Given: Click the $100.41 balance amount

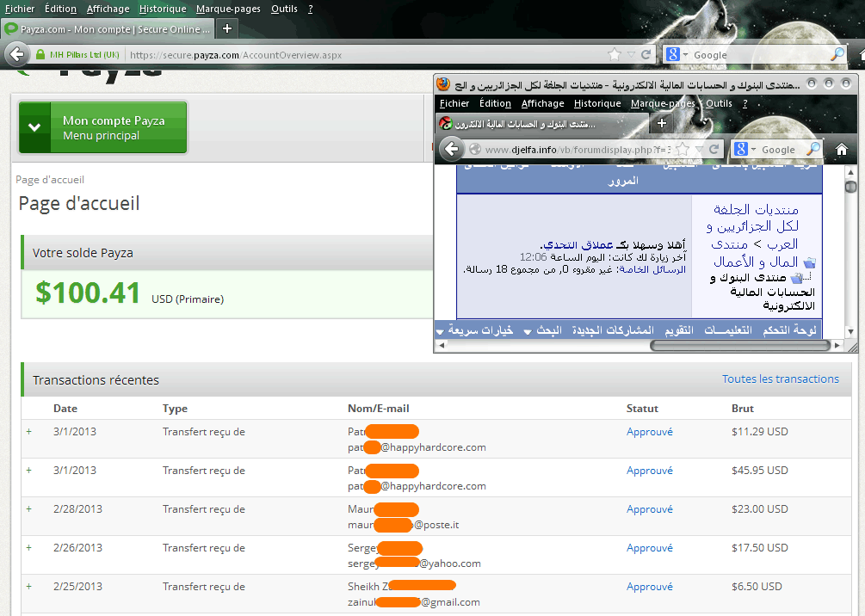Looking at the screenshot, I should tap(87, 293).
